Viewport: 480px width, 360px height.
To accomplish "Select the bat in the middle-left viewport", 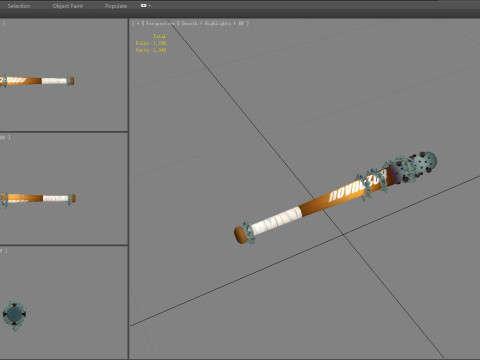I will coord(37,199).
